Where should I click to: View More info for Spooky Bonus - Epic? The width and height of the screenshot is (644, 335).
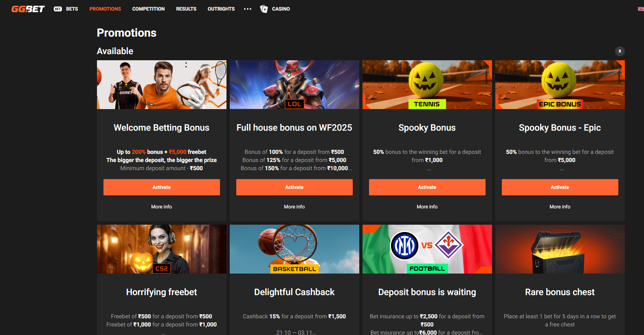coord(560,207)
